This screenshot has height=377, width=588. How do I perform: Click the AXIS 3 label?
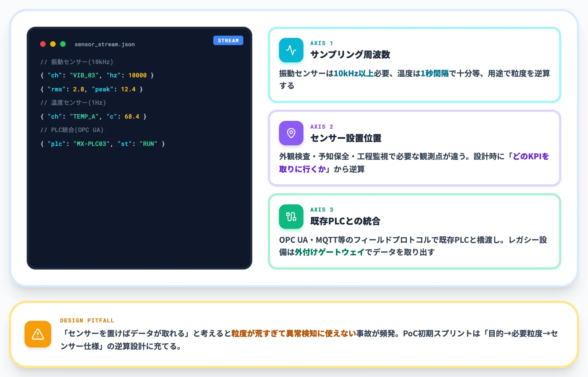point(322,210)
